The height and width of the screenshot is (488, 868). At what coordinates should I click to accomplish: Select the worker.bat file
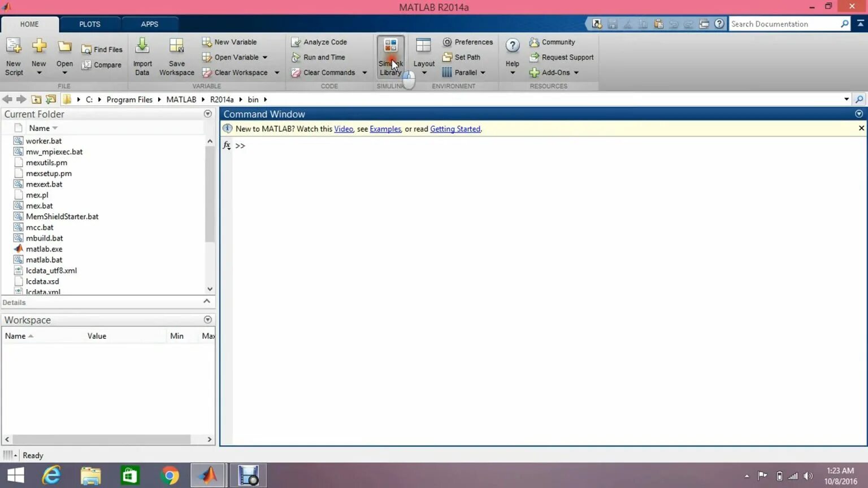44,141
